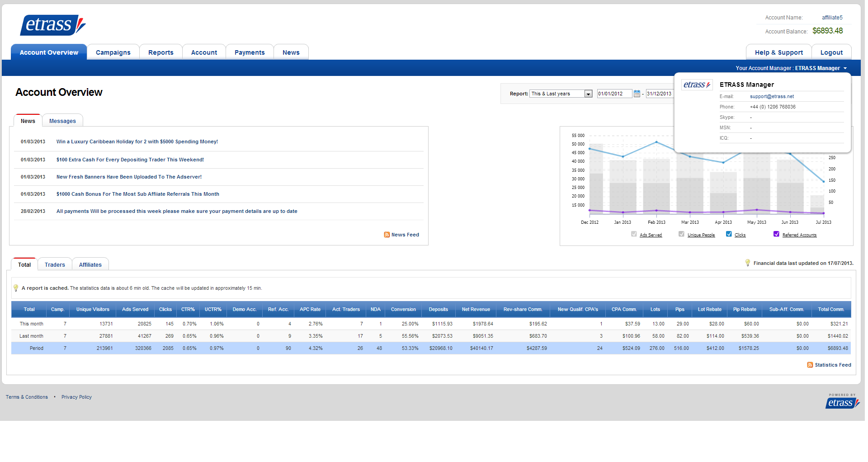Click the etrass logo in manager popup

click(x=697, y=85)
